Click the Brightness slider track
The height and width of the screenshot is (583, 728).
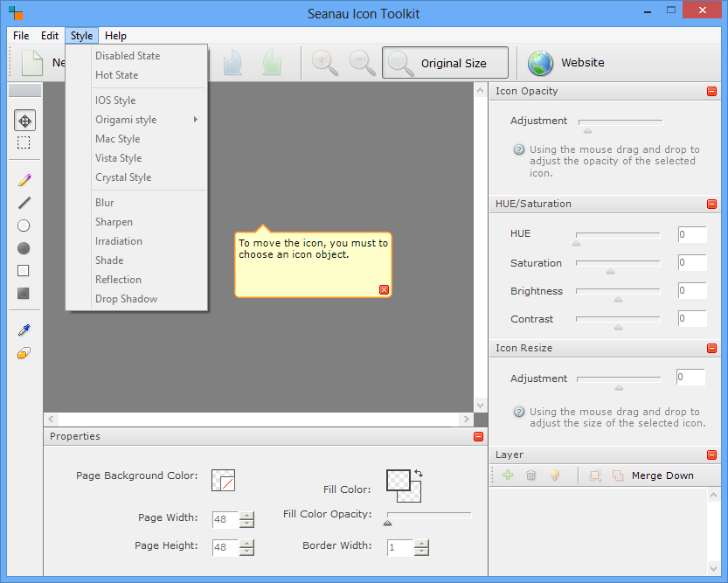click(618, 291)
